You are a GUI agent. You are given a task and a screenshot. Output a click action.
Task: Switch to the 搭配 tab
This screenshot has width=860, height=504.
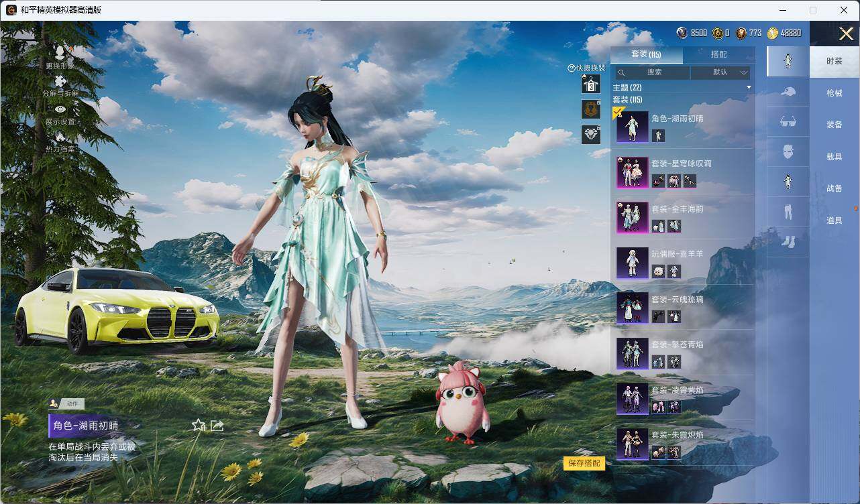point(718,54)
